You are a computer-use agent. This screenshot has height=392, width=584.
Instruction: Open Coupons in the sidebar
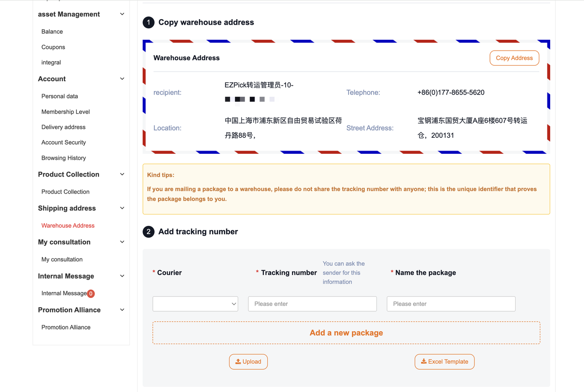coord(53,47)
